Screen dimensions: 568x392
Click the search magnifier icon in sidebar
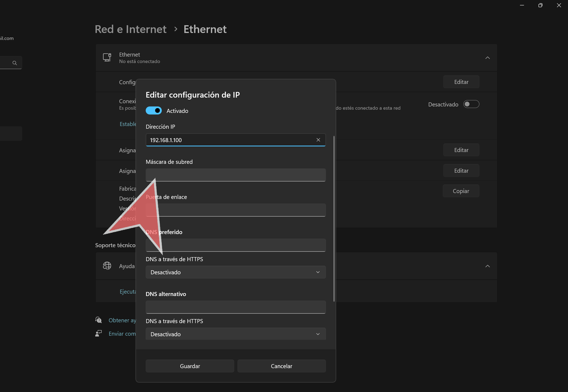[x=15, y=63]
